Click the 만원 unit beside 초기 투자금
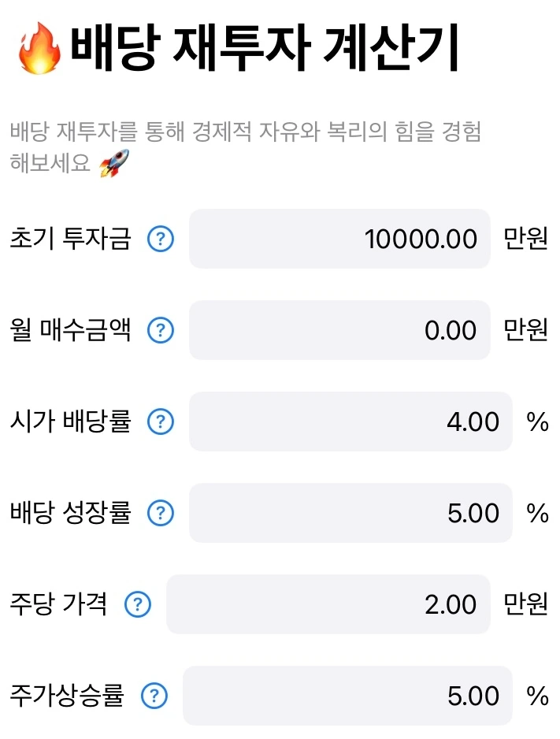560x739 pixels. tap(525, 239)
